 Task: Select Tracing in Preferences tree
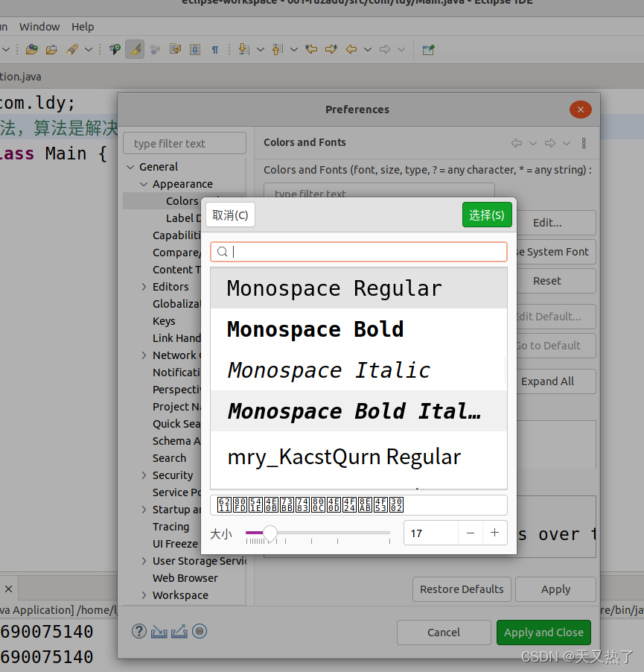[170, 527]
